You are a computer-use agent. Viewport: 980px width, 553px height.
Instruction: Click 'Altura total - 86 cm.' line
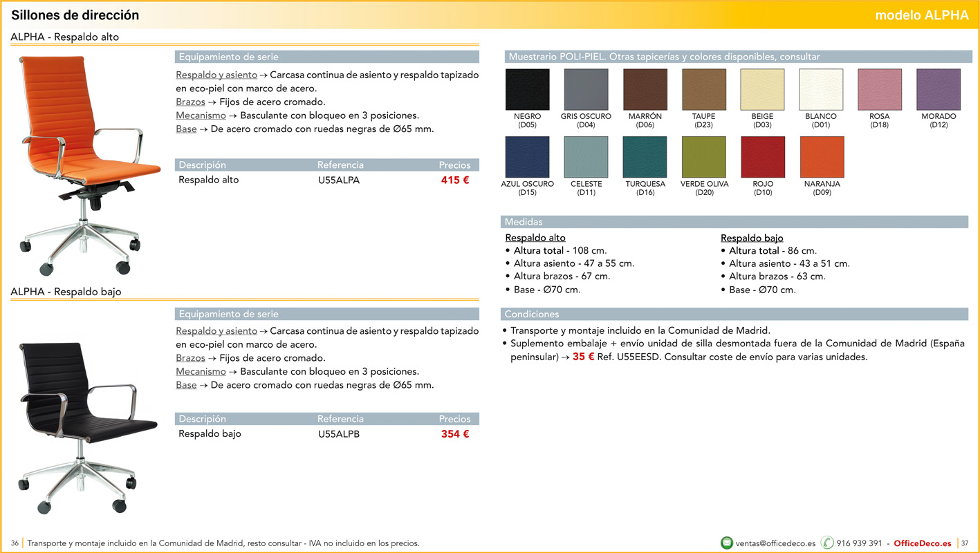pyautogui.click(x=773, y=251)
